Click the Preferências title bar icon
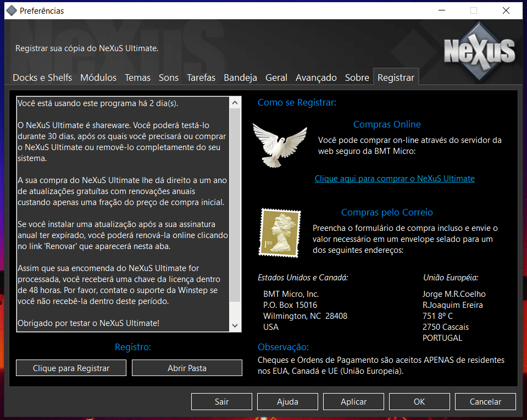 point(12,10)
